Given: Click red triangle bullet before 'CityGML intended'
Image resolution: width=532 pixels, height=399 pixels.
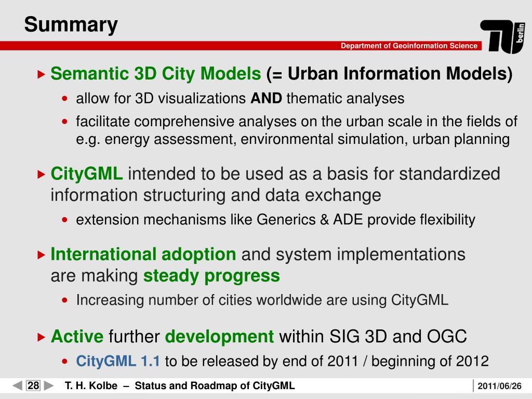Looking at the screenshot, I should point(41,175).
